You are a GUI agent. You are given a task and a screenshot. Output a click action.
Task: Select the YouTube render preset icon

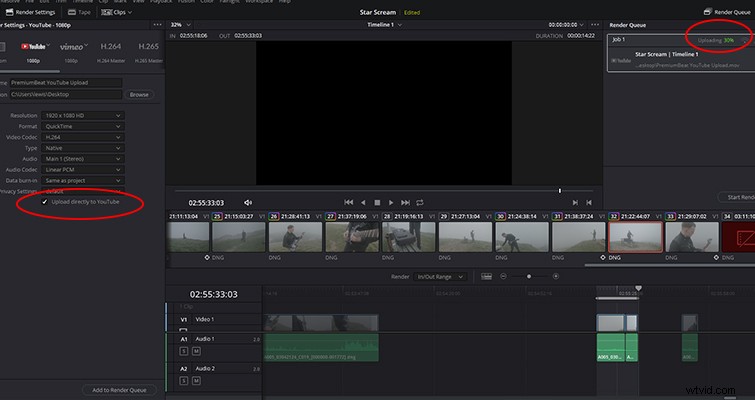coord(33,47)
